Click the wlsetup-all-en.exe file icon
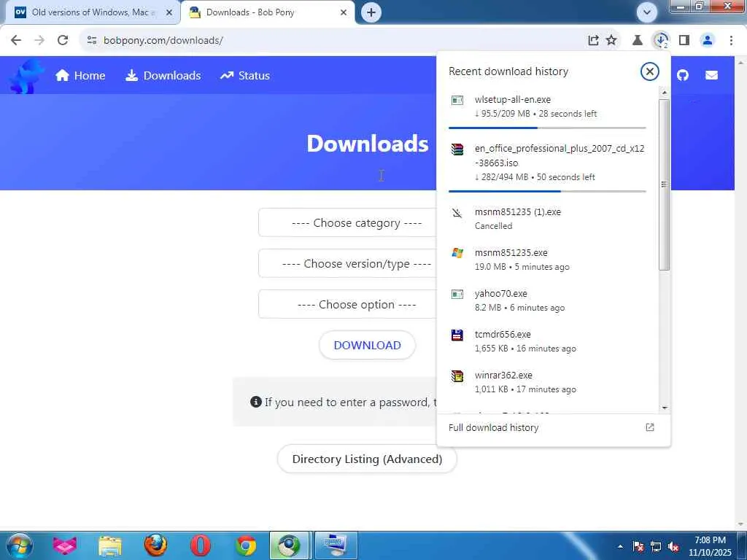Image resolution: width=747 pixels, height=560 pixels. (x=457, y=100)
